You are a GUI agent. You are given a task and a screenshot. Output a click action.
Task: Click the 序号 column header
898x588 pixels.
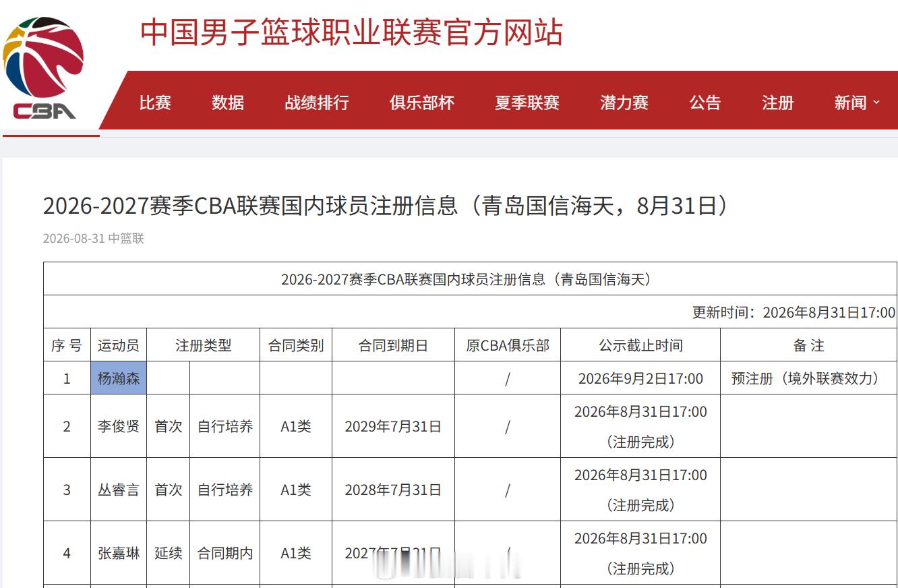pos(67,345)
